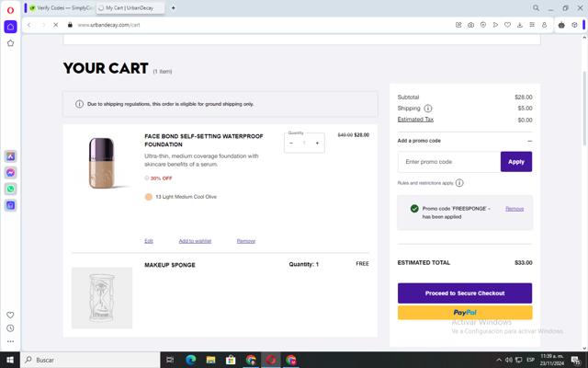The height and width of the screenshot is (368, 588).
Task: Open easy setup sliders icon
Action: 532,25
